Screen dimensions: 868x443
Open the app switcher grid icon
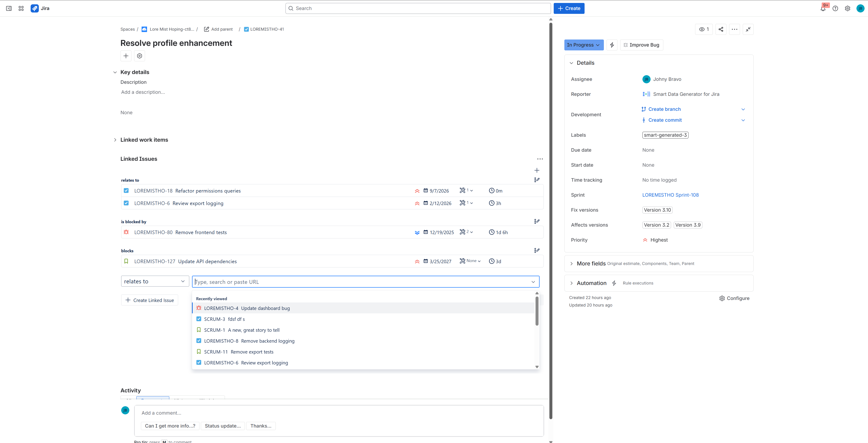point(21,8)
